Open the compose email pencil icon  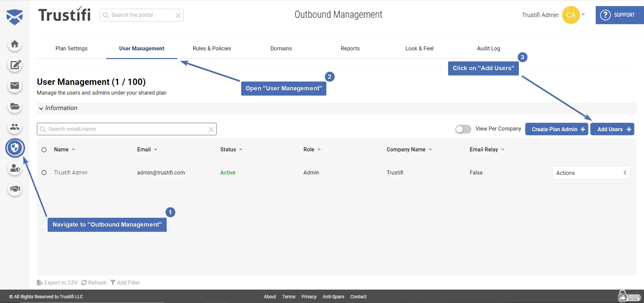tap(15, 65)
